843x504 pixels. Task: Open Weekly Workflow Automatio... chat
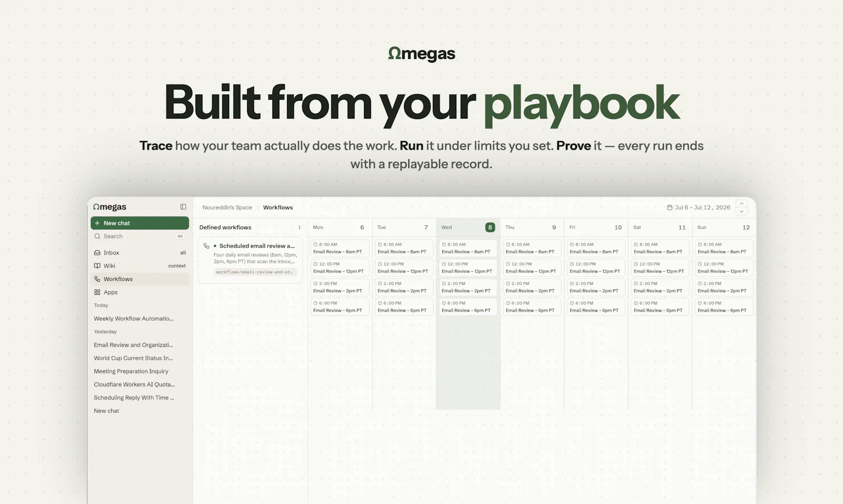click(134, 319)
